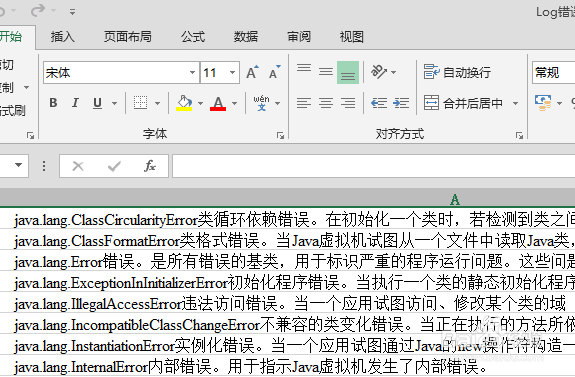575x377 pixels.
Task: Open font size 11 dropdown
Action: (x=232, y=72)
